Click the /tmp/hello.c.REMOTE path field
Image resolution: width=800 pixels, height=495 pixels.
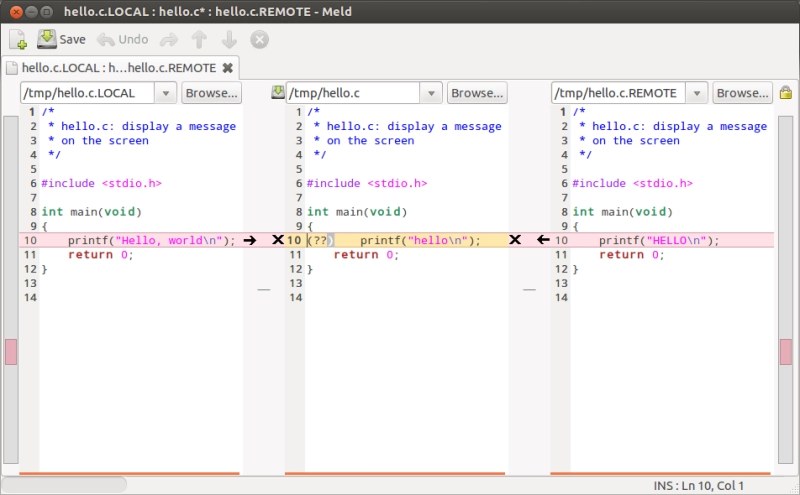(618, 93)
